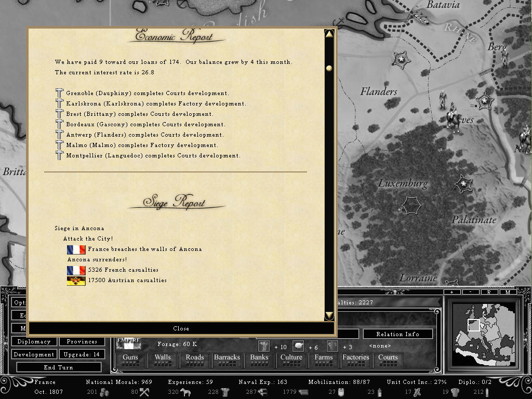Select the ship near Batavia
The width and height of the screenshot is (532, 399).
click(421, 18)
